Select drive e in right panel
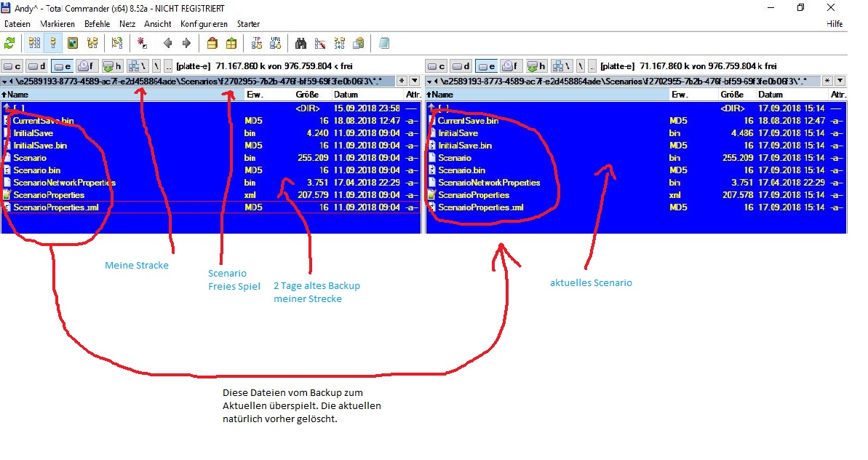 pos(486,66)
